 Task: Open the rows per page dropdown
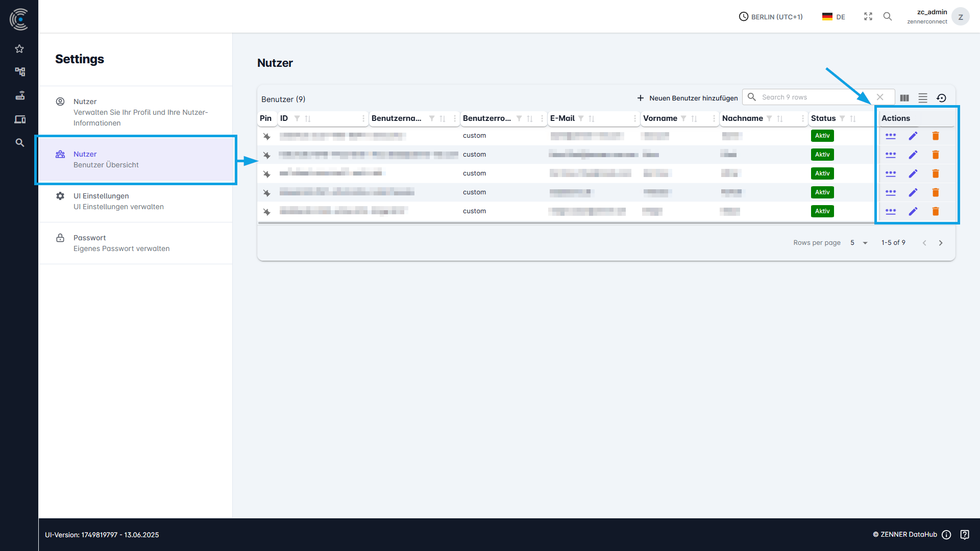click(857, 243)
